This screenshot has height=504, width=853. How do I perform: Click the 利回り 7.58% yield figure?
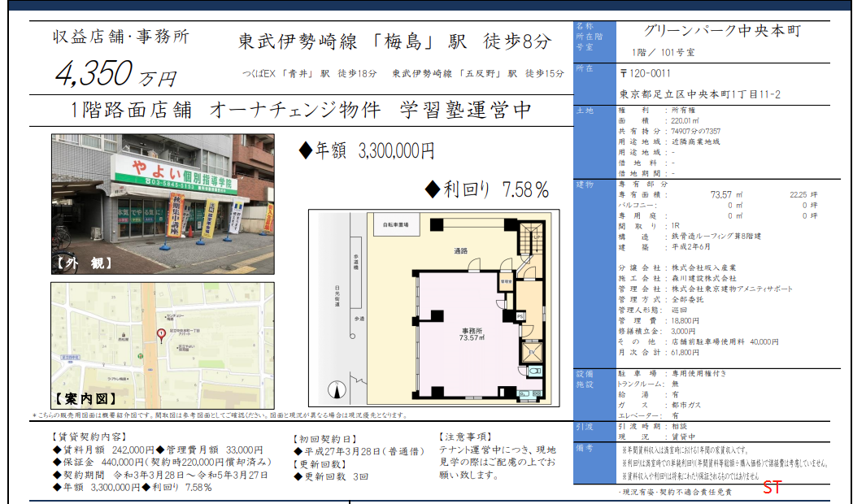pyautogui.click(x=487, y=190)
